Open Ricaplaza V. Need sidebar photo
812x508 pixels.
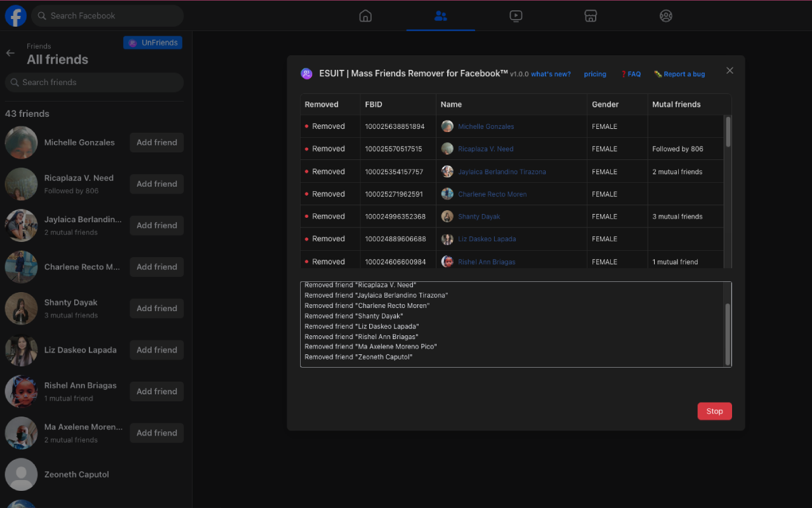[x=22, y=184]
